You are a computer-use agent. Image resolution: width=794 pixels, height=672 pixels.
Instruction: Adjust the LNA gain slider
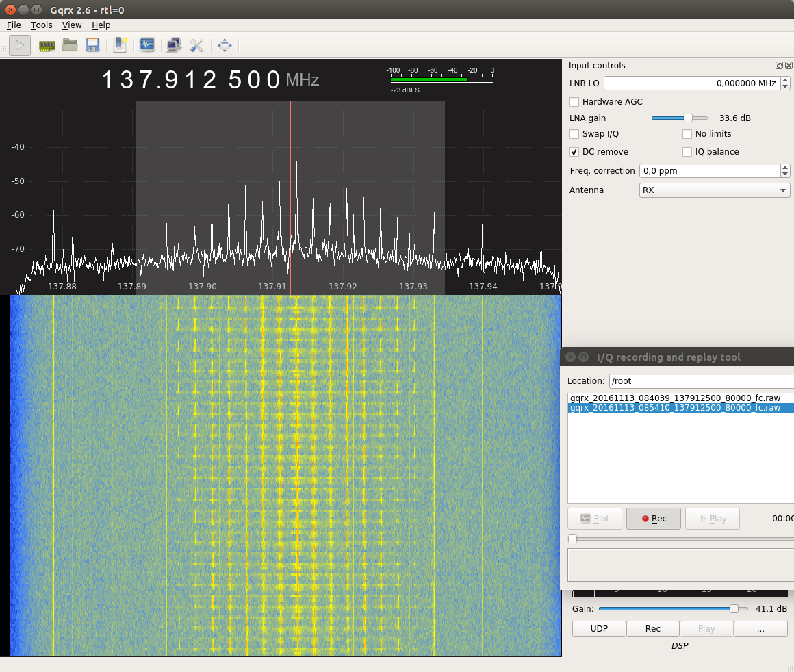pos(680,118)
